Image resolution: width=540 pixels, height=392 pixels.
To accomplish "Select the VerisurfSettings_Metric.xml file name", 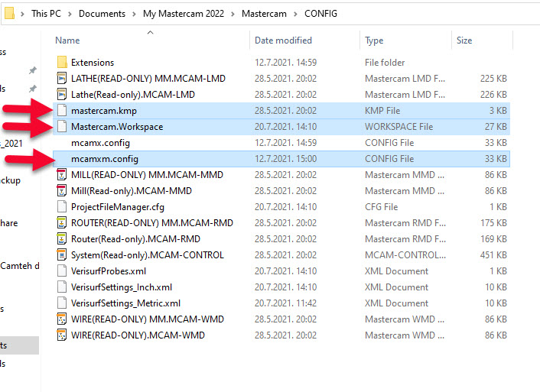I will [x=125, y=303].
